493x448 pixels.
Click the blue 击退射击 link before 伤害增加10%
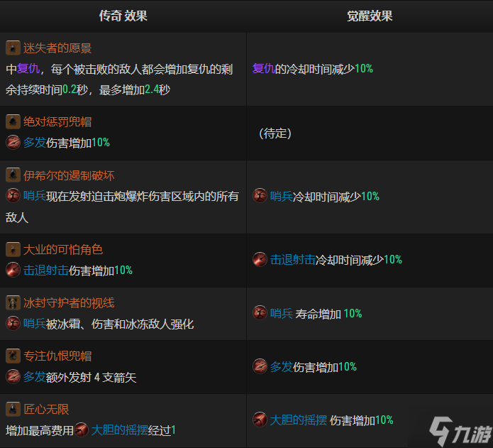[x=46, y=271]
